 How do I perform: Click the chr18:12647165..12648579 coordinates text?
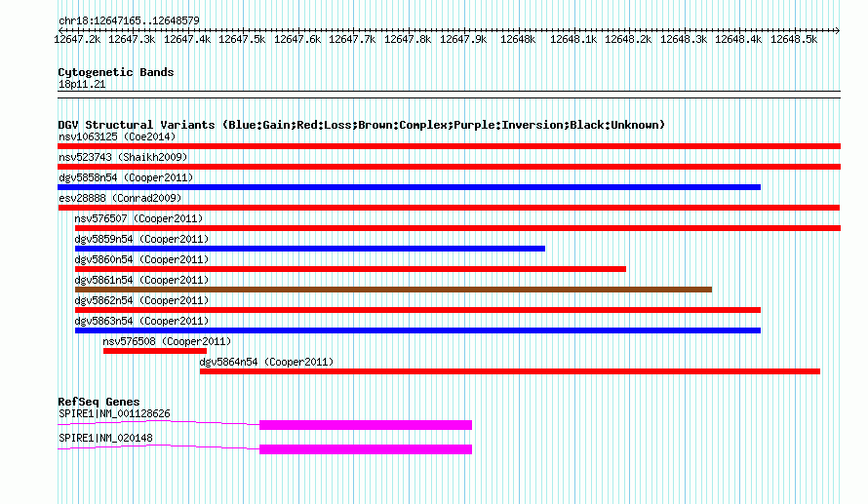click(129, 20)
